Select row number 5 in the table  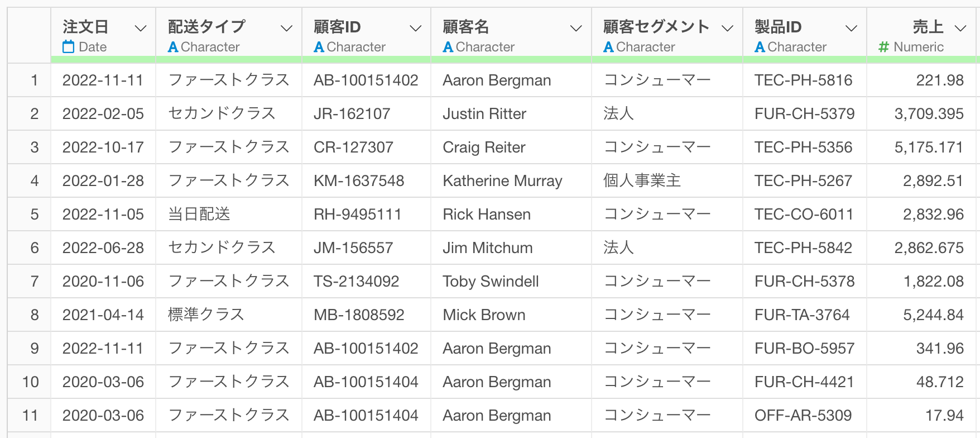point(34,214)
